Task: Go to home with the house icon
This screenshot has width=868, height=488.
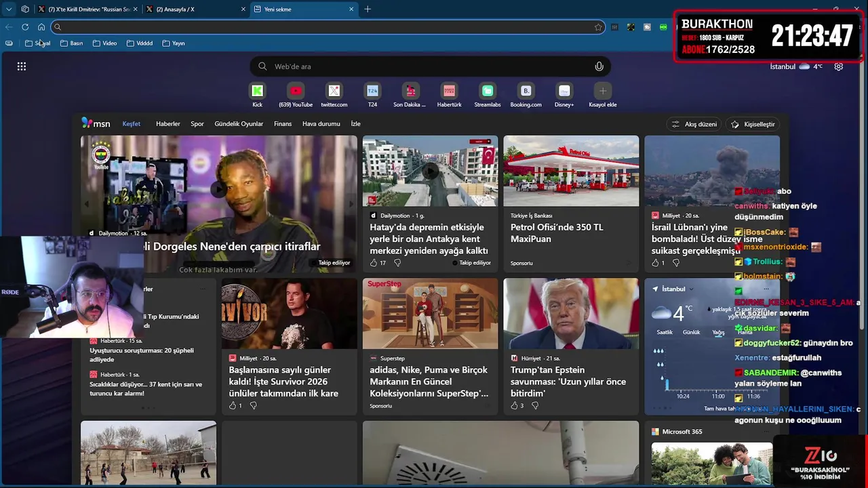Action: [x=41, y=27]
